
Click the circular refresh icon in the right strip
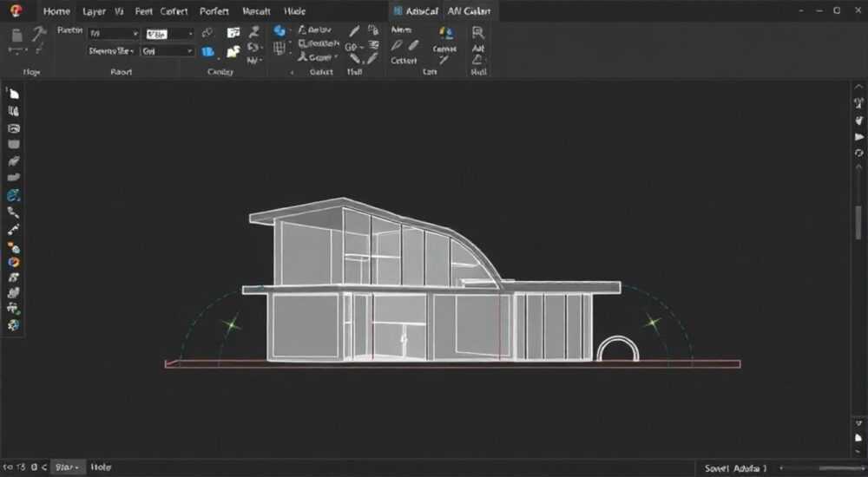point(858,154)
